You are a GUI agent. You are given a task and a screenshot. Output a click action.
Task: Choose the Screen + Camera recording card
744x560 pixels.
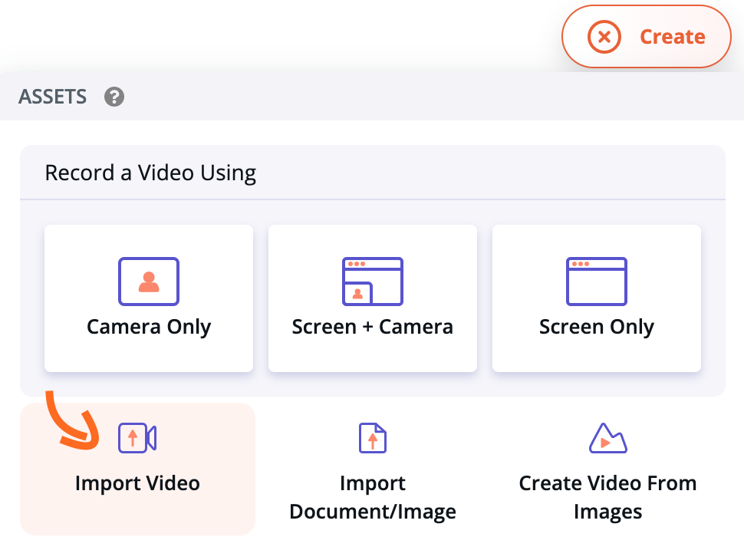click(x=373, y=298)
